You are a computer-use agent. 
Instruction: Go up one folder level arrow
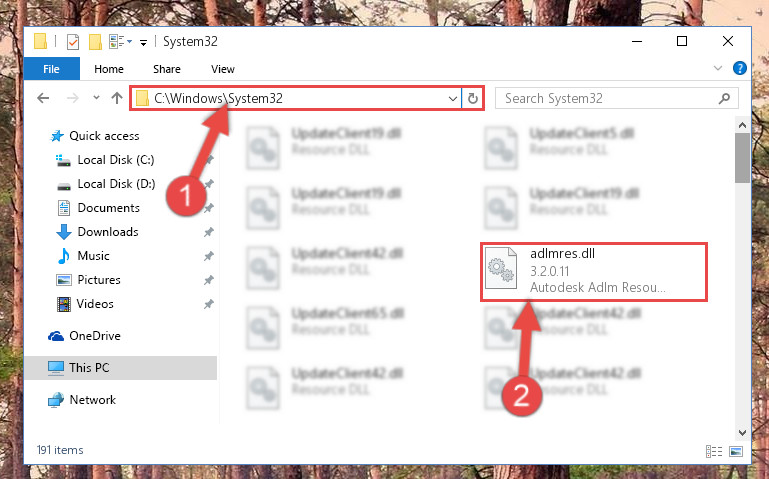click(117, 98)
